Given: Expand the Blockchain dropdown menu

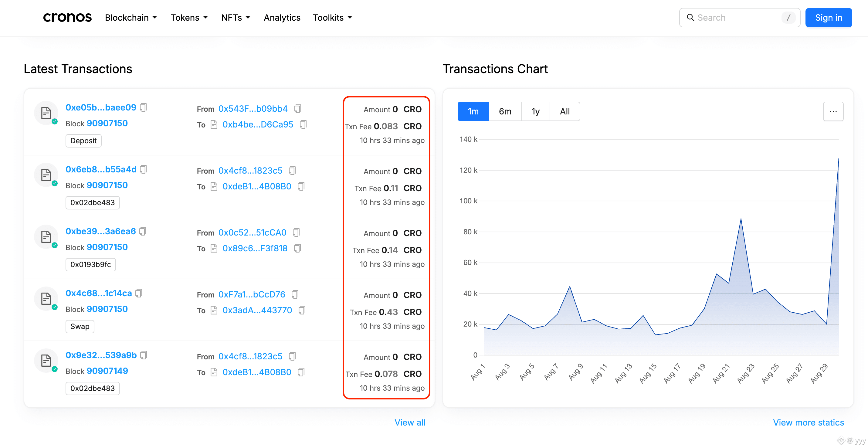Looking at the screenshot, I should tap(131, 18).
